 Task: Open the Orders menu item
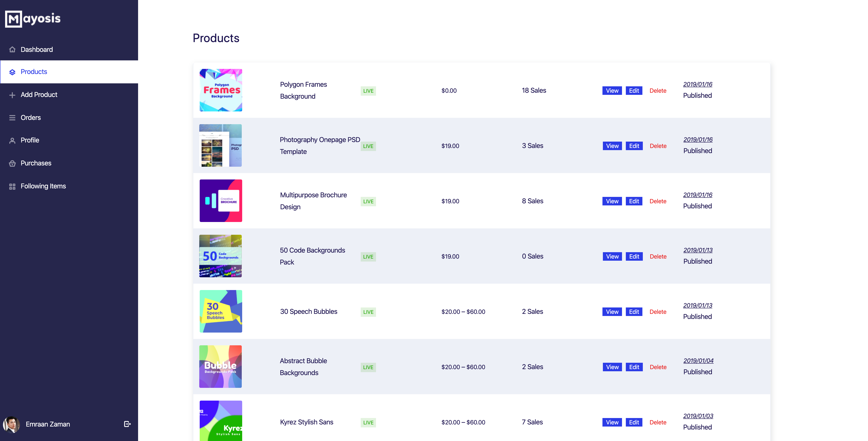click(x=31, y=118)
